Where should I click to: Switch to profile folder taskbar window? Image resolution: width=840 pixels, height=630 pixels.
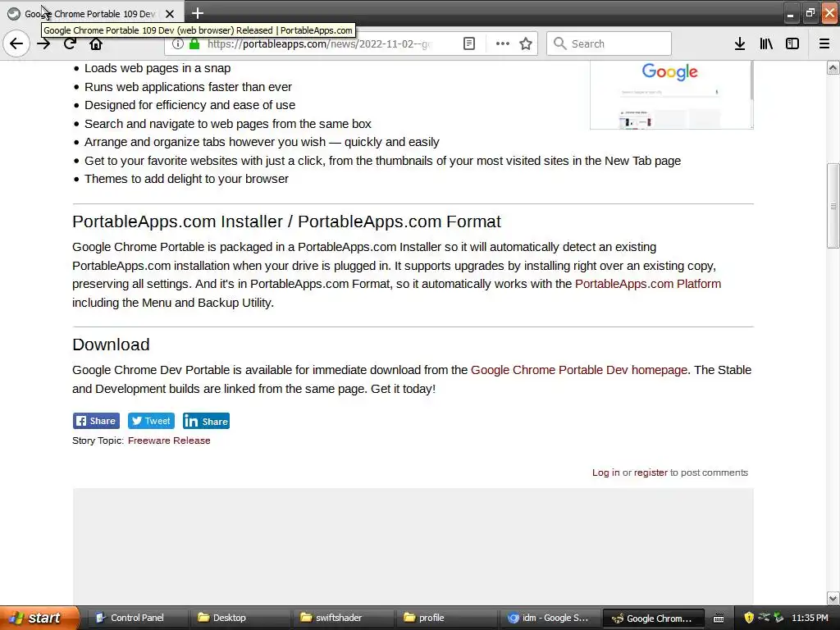(x=445, y=618)
